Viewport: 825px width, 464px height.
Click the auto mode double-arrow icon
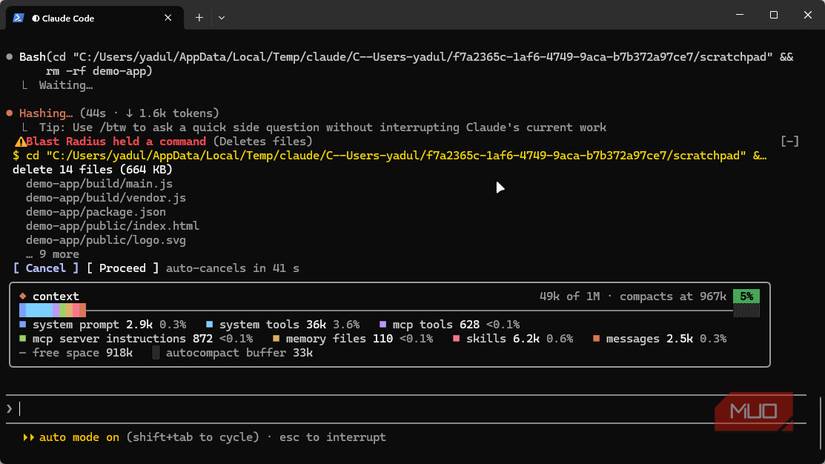(x=28, y=437)
